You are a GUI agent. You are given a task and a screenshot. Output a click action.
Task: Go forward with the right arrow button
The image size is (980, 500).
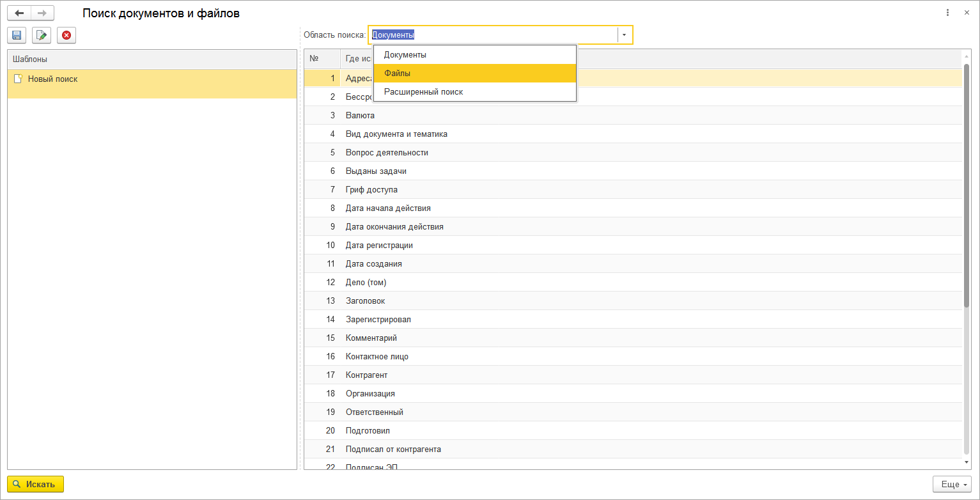[42, 13]
